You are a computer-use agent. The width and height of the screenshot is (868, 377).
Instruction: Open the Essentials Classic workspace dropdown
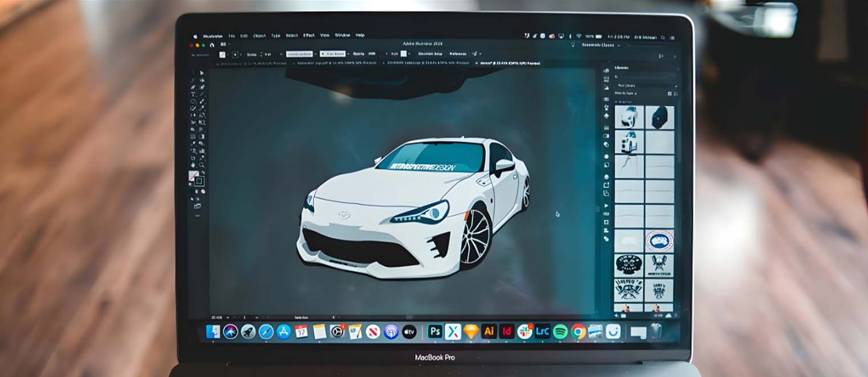pos(601,45)
